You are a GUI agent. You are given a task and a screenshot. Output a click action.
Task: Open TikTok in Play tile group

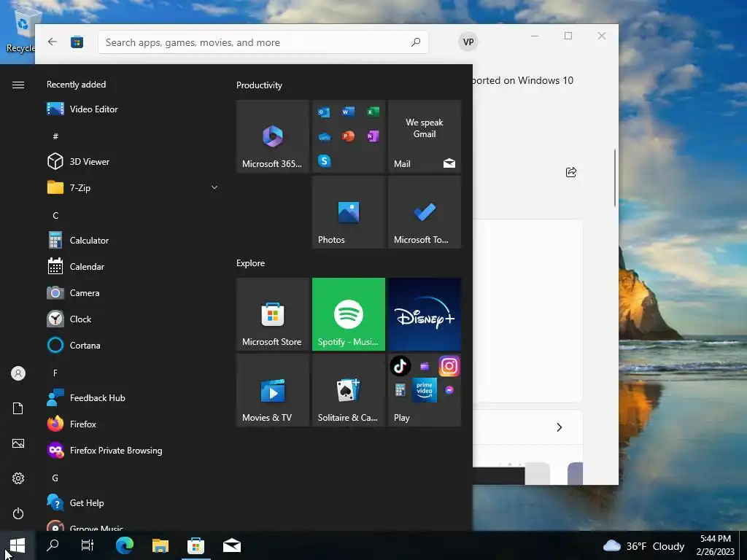[400, 366]
